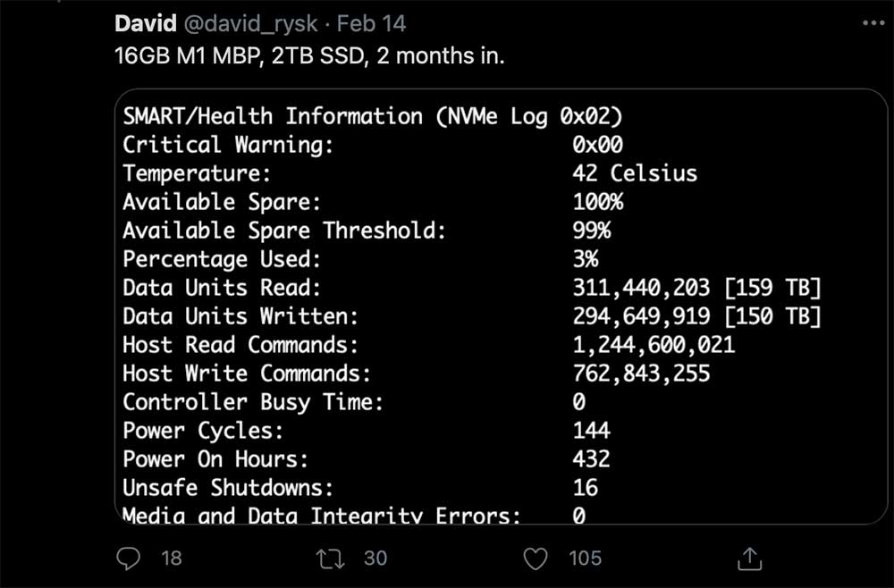Screen dimensions: 894x588
Task: Click the like count 105
Action: point(585,559)
